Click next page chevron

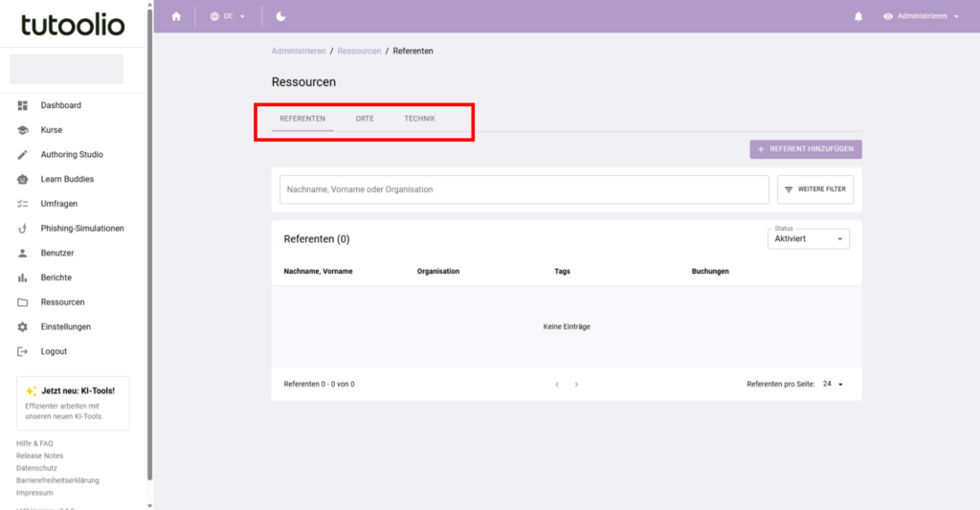(576, 385)
